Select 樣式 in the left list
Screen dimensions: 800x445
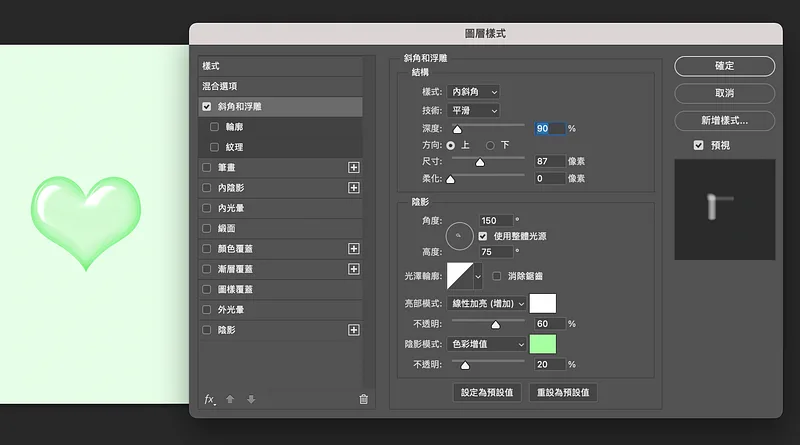coord(281,66)
